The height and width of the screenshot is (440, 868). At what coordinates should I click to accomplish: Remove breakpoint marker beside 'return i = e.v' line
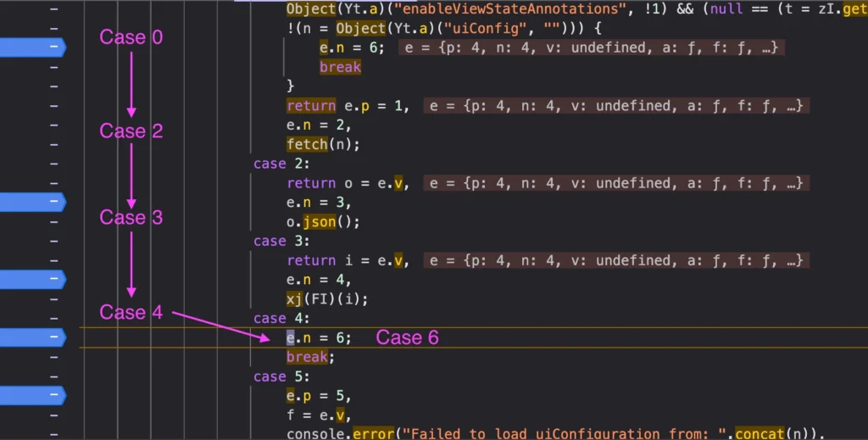(32, 280)
